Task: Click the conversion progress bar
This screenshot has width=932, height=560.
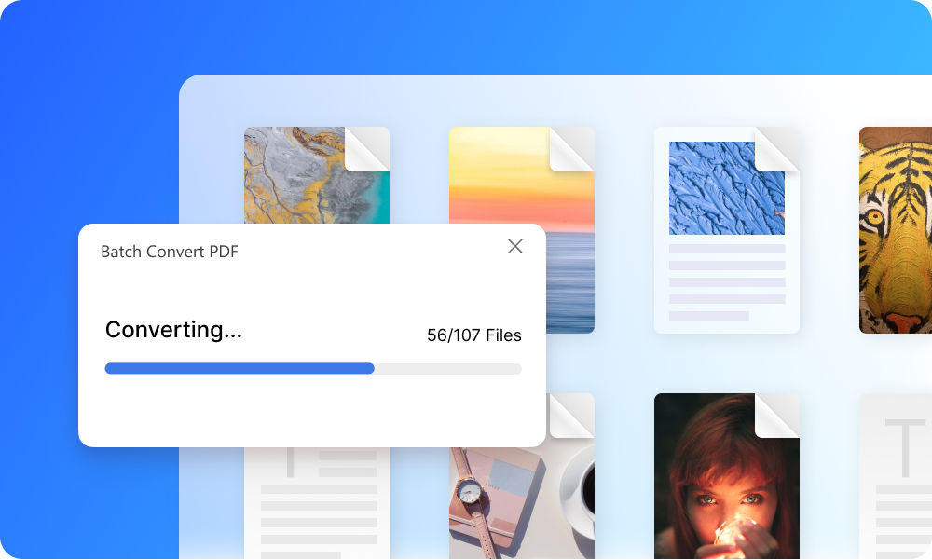Action: click(x=314, y=369)
